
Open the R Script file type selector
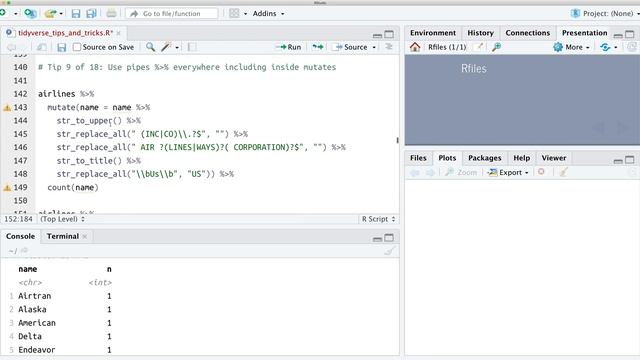(378, 219)
